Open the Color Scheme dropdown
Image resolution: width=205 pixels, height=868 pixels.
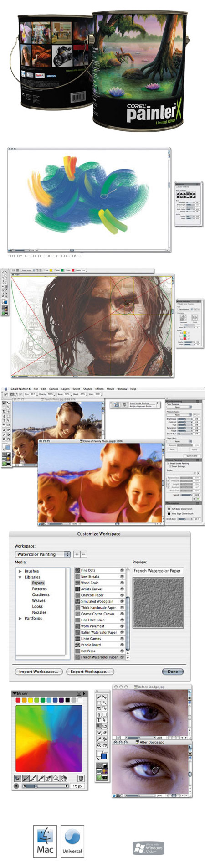pos(179,407)
